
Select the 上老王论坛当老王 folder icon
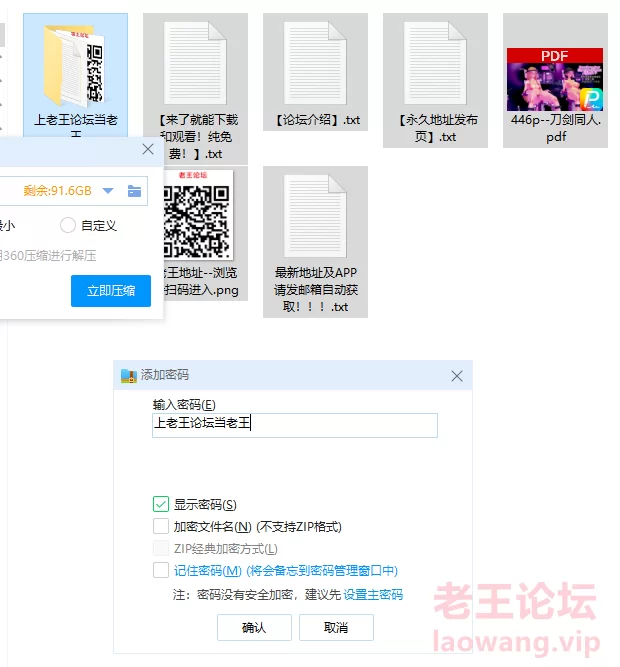point(75,64)
